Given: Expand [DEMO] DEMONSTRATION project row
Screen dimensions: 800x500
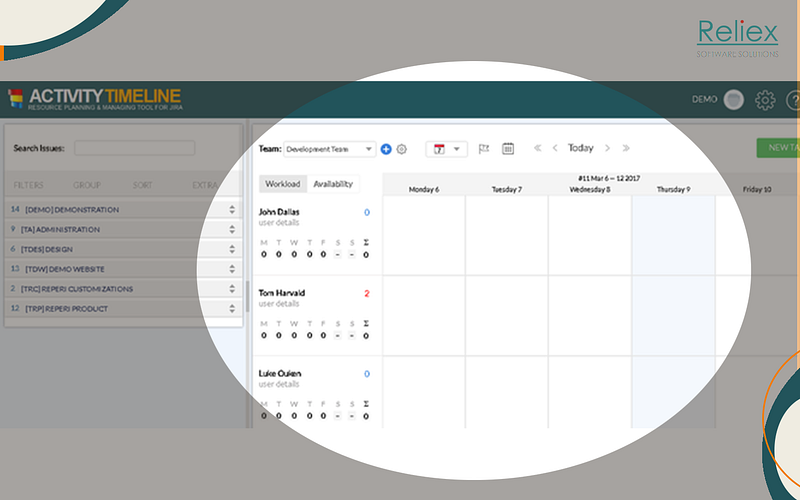Looking at the screenshot, I should [x=232, y=210].
